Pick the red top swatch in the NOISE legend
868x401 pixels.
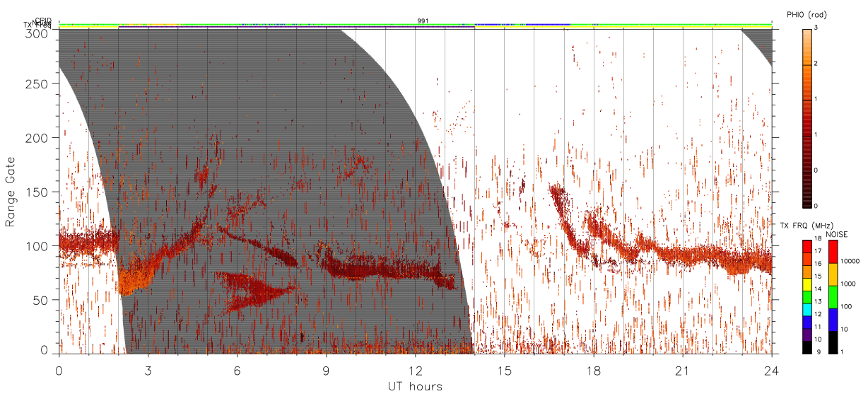[x=833, y=252]
